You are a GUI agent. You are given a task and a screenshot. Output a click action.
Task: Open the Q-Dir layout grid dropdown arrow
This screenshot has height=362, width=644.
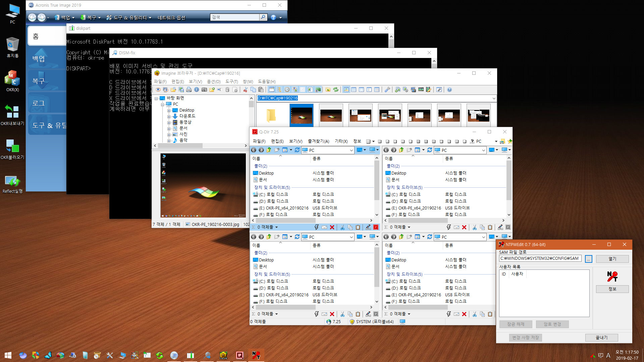pyautogui.click(x=373, y=141)
